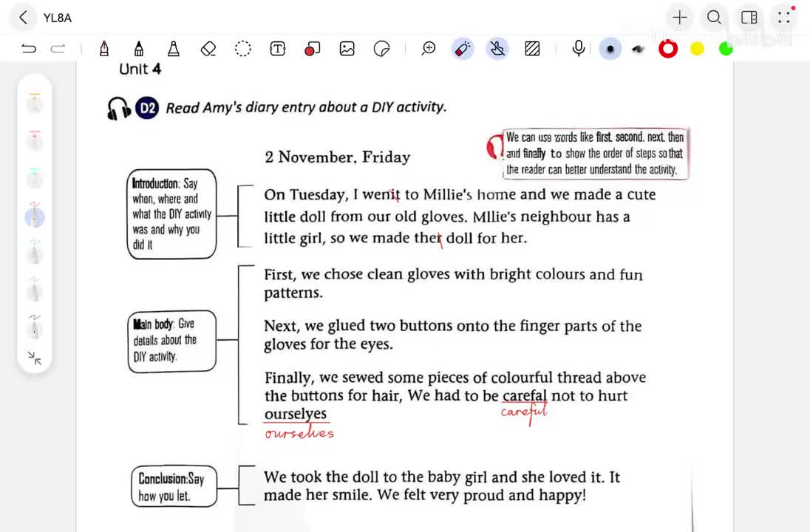Pick the green color swatch

click(x=726, y=49)
